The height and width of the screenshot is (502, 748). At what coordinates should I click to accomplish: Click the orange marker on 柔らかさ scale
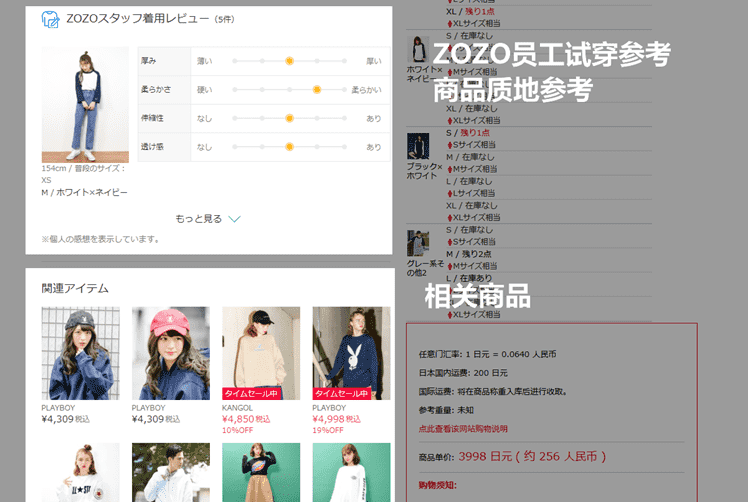pyautogui.click(x=316, y=90)
